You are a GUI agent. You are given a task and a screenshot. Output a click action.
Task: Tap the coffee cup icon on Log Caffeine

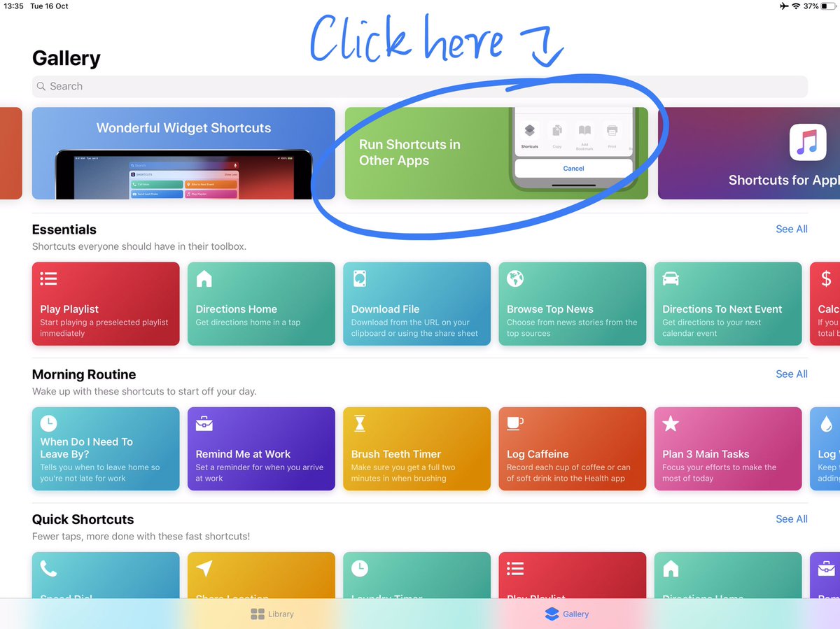click(515, 423)
